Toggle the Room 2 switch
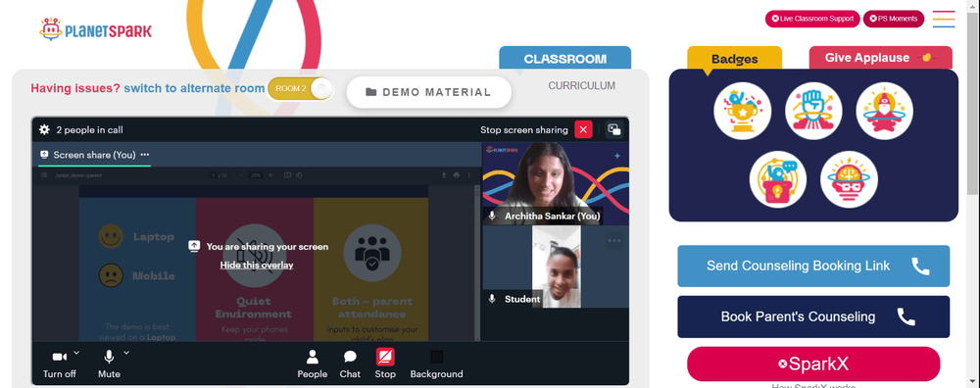The image size is (980, 388). [300, 89]
